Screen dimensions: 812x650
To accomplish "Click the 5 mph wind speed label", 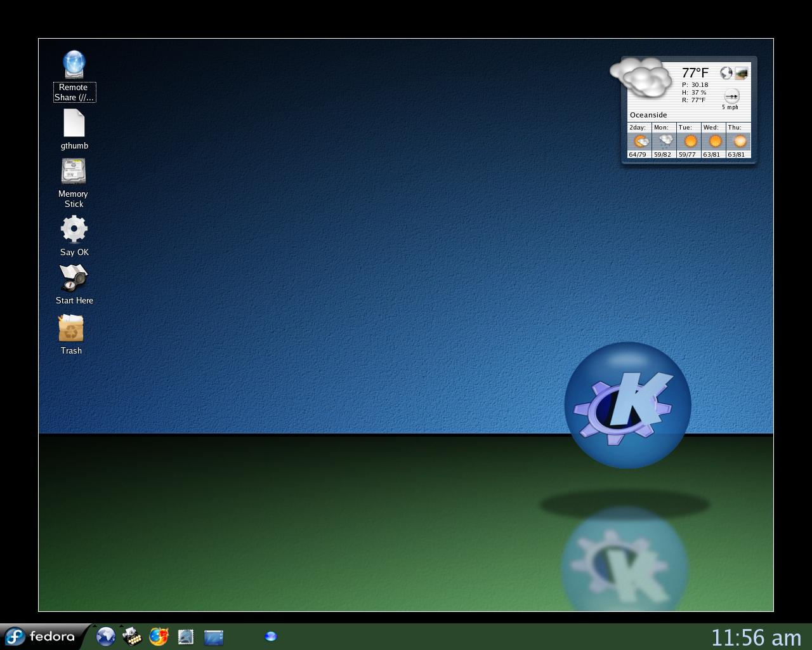I will click(x=730, y=107).
